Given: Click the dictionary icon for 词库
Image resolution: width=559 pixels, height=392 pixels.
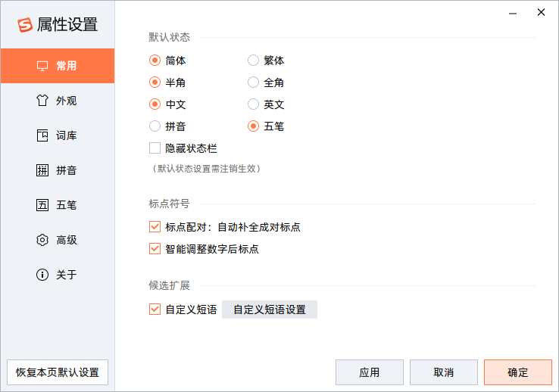Looking at the screenshot, I should (42, 135).
